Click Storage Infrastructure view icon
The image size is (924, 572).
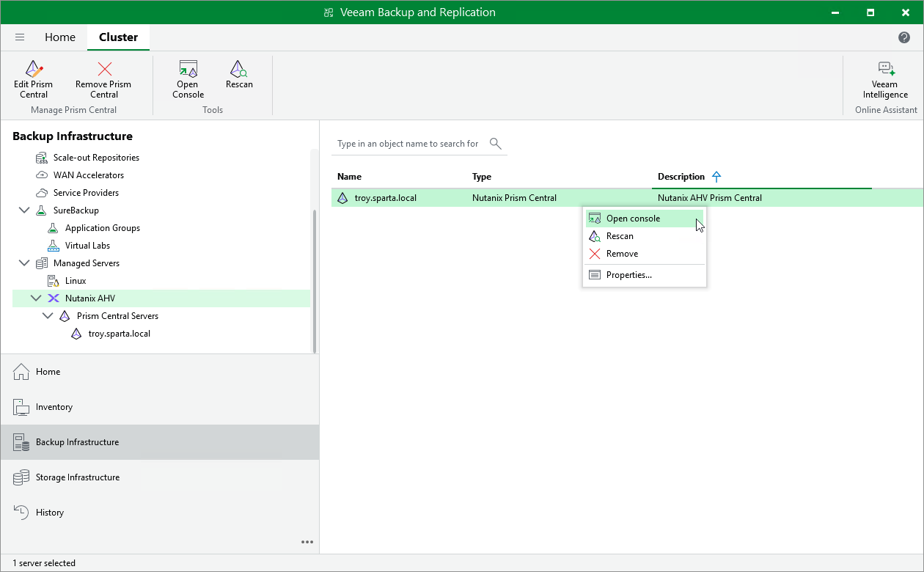click(x=22, y=477)
